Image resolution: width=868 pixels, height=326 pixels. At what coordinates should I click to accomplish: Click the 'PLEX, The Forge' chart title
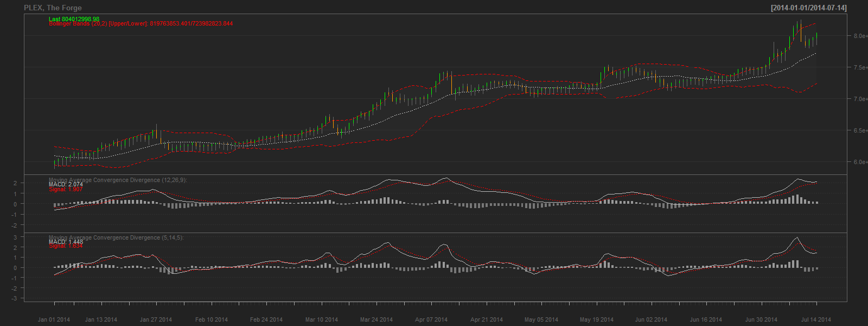[53, 8]
